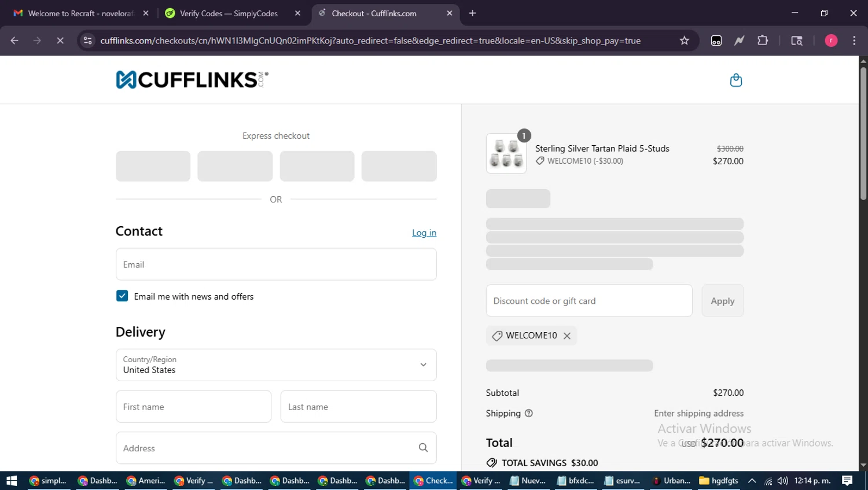This screenshot has width=868, height=490.
Task: Open the tab search icon in toolbar
Action: pos(797,40)
